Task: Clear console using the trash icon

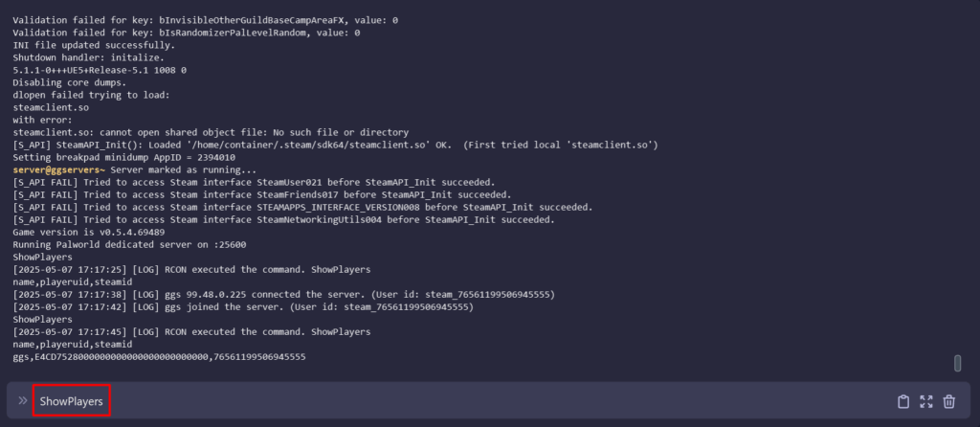Action: 949,401
